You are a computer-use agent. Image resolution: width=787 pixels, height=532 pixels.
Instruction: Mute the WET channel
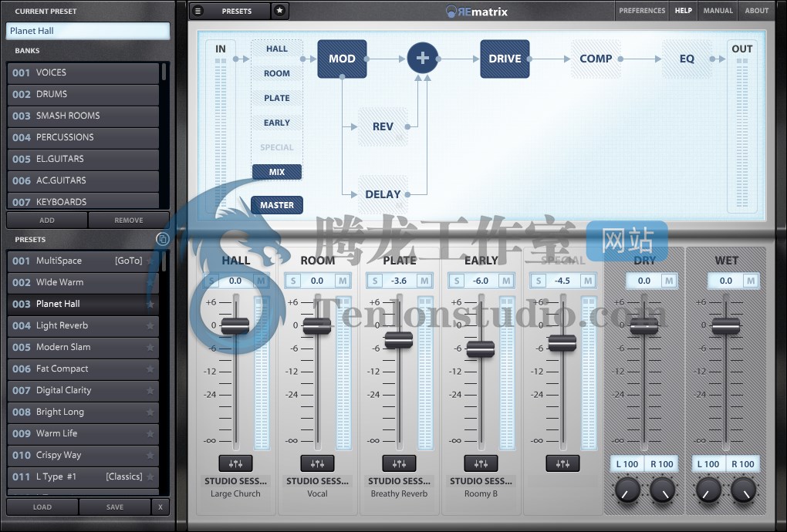pyautogui.click(x=751, y=281)
